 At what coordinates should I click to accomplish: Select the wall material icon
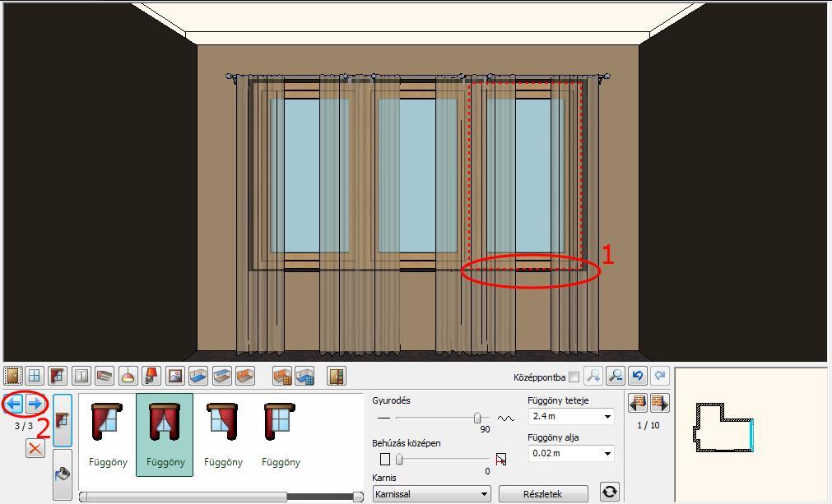(x=244, y=377)
